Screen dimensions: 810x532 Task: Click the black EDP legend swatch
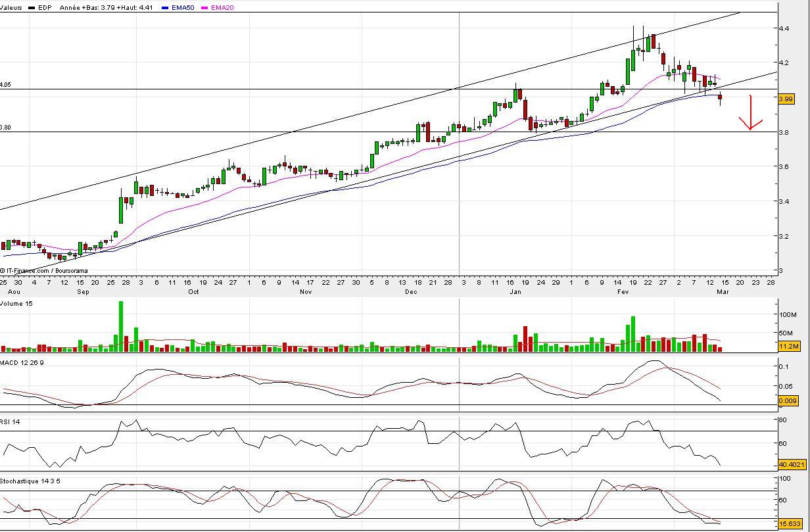pyautogui.click(x=31, y=7)
